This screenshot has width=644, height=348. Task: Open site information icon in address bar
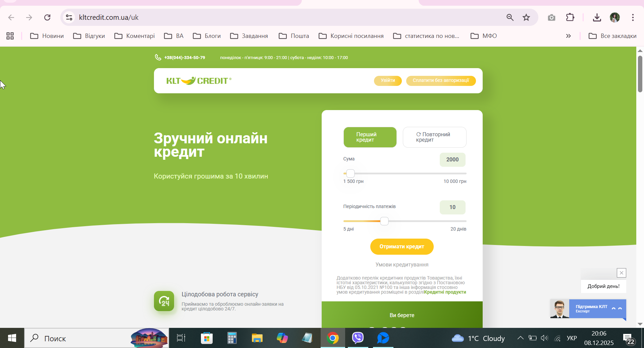click(x=69, y=17)
